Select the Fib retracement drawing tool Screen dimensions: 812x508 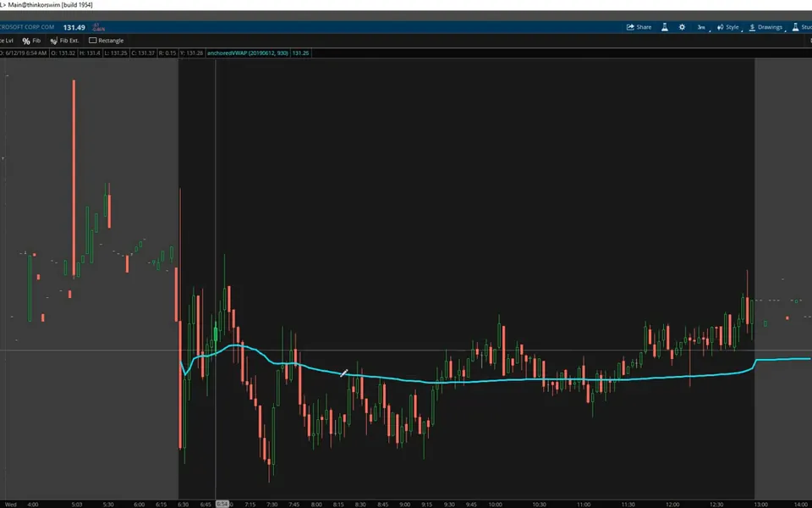tap(31, 41)
